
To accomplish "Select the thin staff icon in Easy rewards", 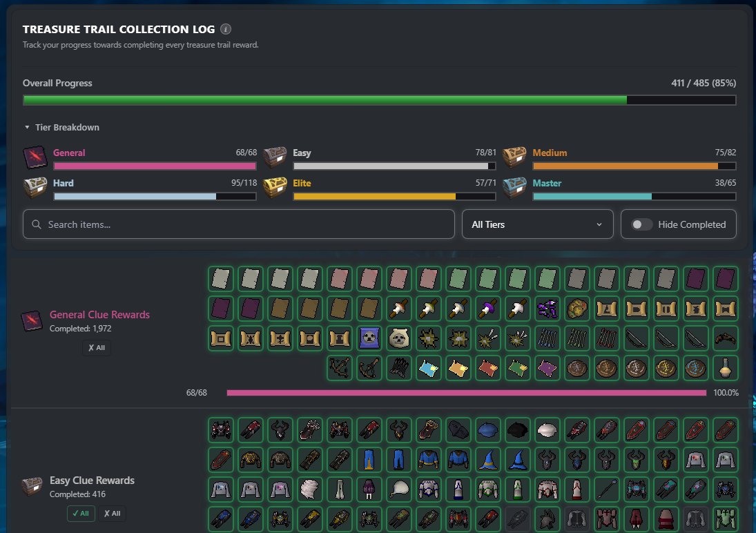I will point(607,489).
